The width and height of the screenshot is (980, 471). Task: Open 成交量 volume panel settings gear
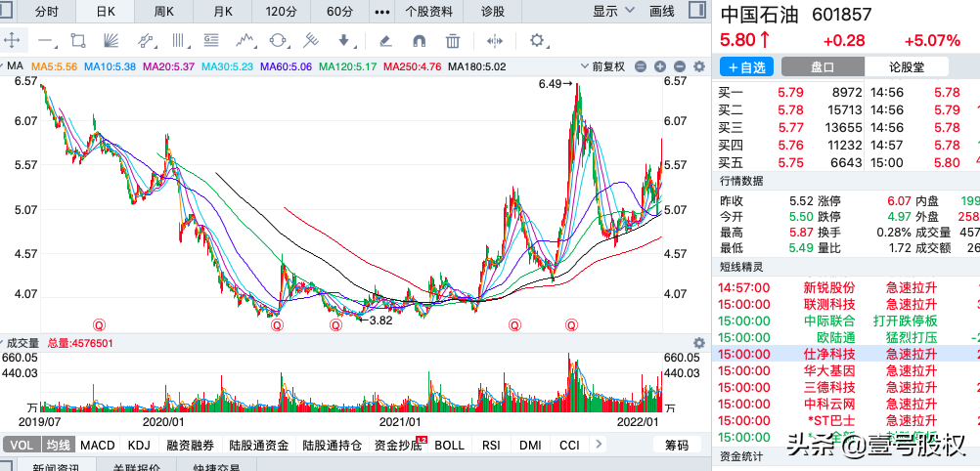(699, 343)
